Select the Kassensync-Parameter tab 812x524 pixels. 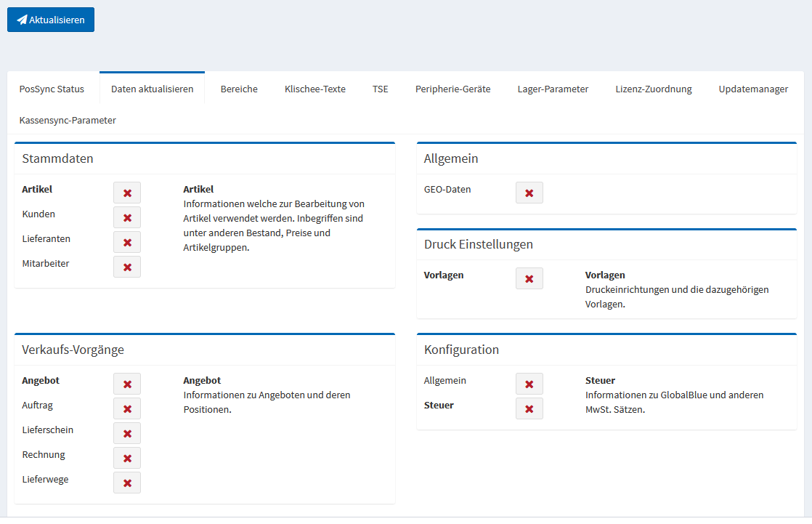click(x=68, y=120)
